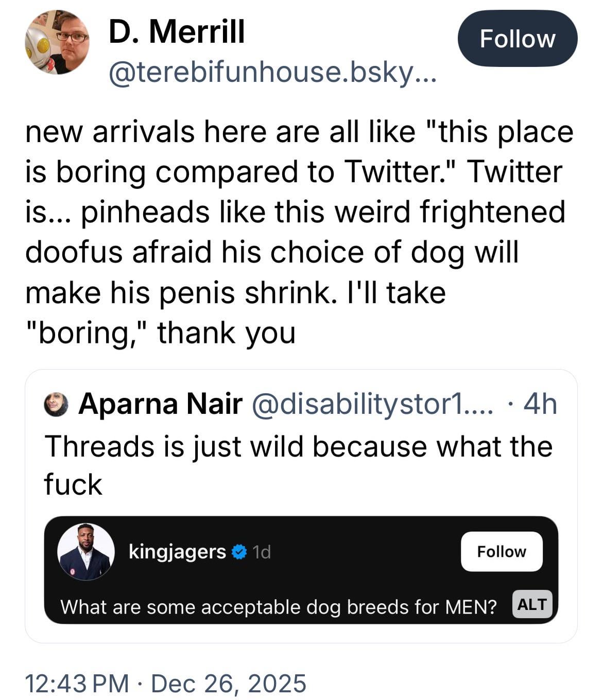The height and width of the screenshot is (700, 602).
Task: Click the "acceptable dog breeds for MEN" caption
Action: tap(278, 607)
